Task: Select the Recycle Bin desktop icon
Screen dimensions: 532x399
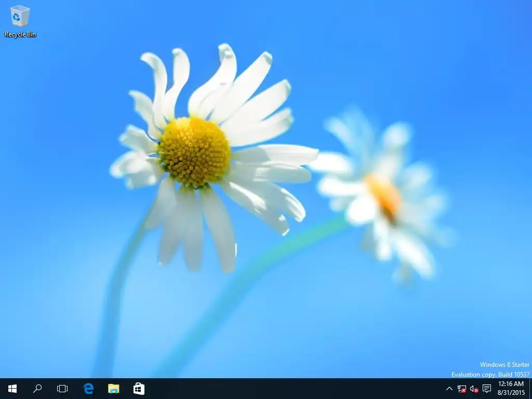Action: click(20, 21)
